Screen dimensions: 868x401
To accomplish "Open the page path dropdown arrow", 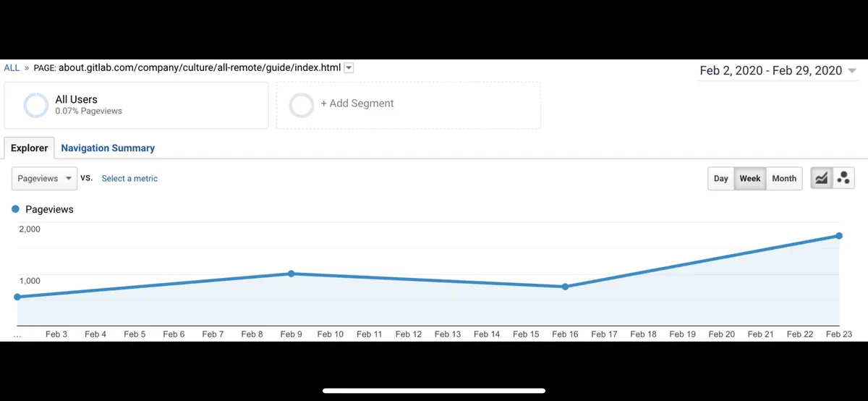I will click(349, 68).
